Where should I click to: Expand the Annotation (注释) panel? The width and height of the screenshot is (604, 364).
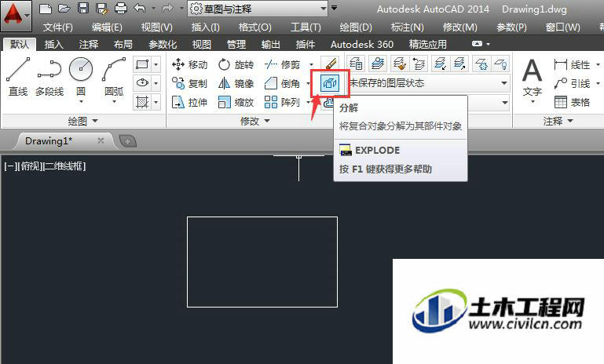pos(558,122)
